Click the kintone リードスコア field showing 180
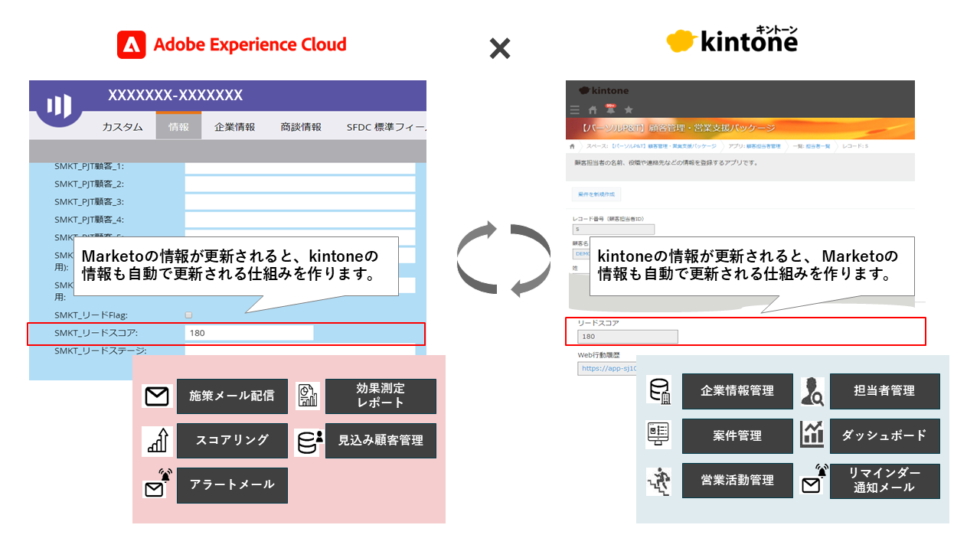 click(x=628, y=337)
